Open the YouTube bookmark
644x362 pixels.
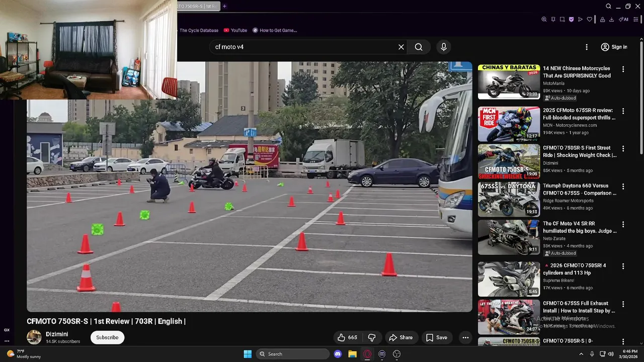(235, 30)
